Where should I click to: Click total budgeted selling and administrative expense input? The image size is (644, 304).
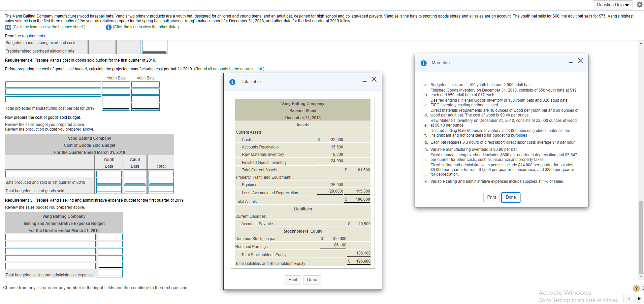pyautogui.click(x=110, y=273)
